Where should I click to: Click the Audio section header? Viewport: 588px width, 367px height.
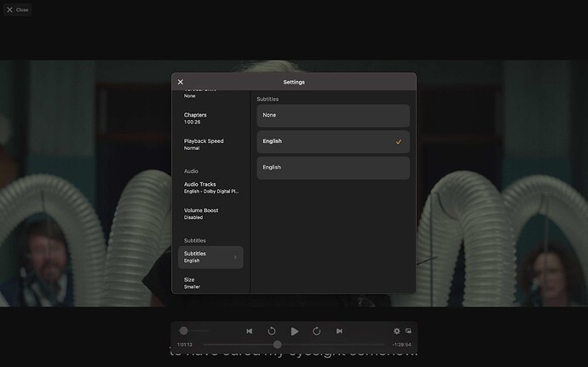click(191, 171)
